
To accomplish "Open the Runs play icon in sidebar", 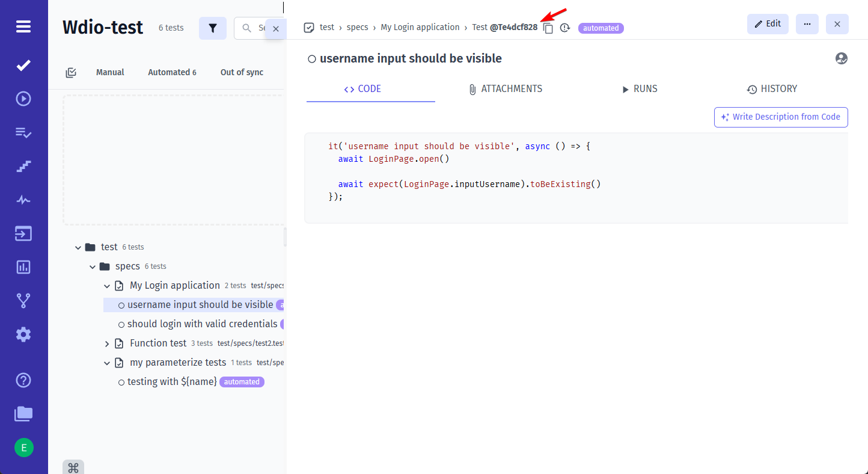I will point(23,98).
